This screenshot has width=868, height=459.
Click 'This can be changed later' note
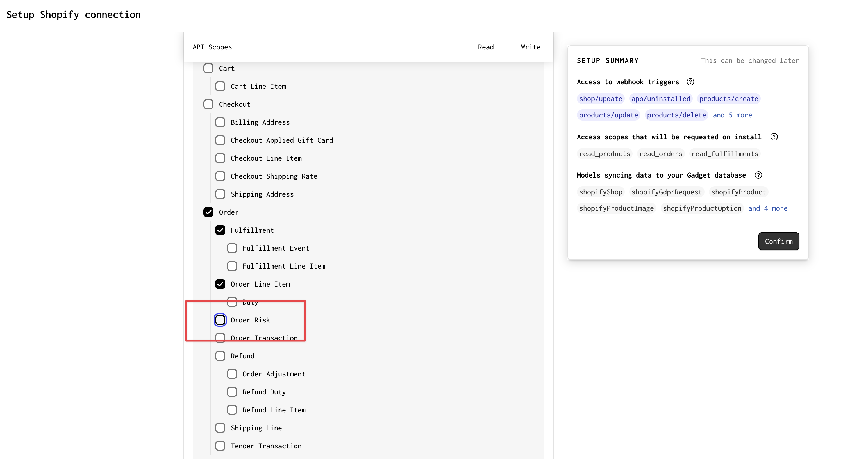tap(750, 61)
